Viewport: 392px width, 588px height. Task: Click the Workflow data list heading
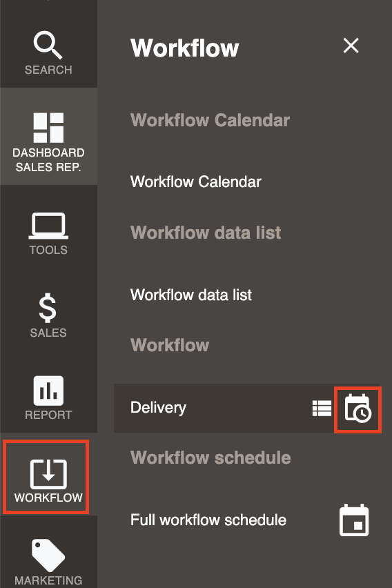206,233
